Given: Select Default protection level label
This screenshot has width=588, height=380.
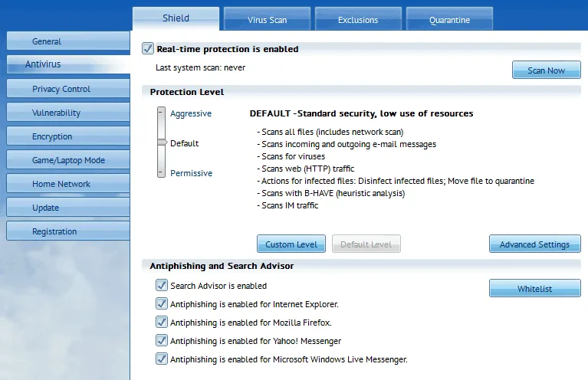Looking at the screenshot, I should pos(185,143).
